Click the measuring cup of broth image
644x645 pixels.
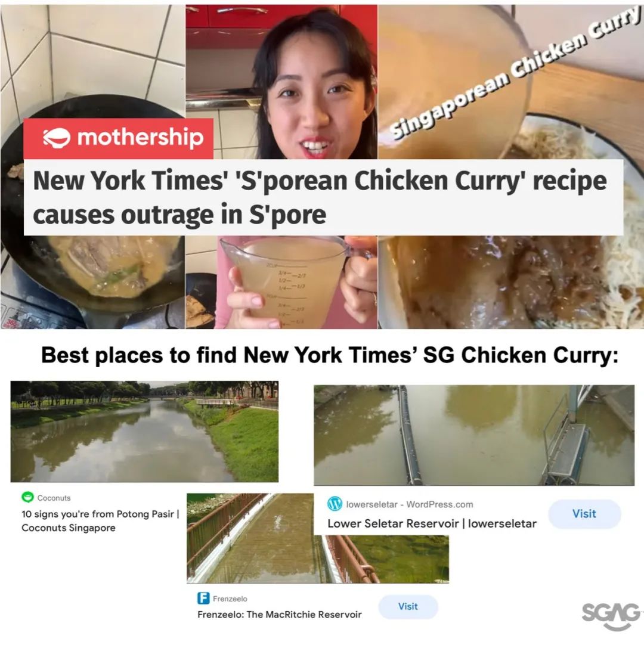click(281, 282)
